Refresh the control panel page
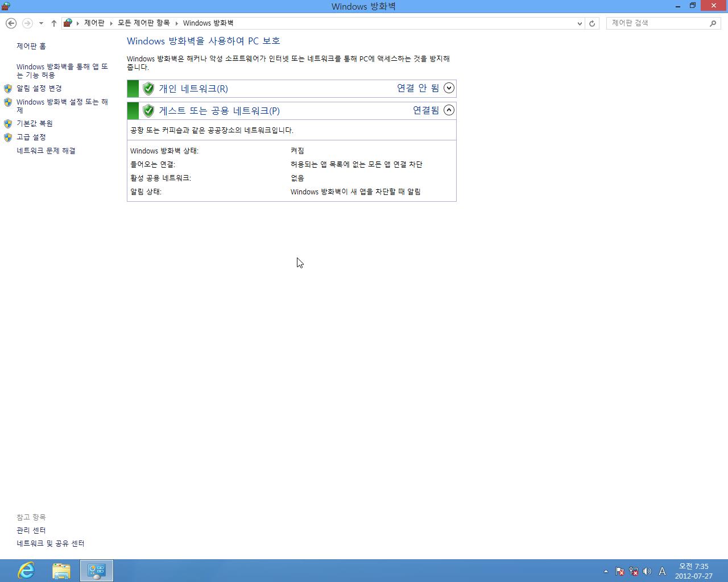Image resolution: width=728 pixels, height=582 pixels. tap(592, 23)
